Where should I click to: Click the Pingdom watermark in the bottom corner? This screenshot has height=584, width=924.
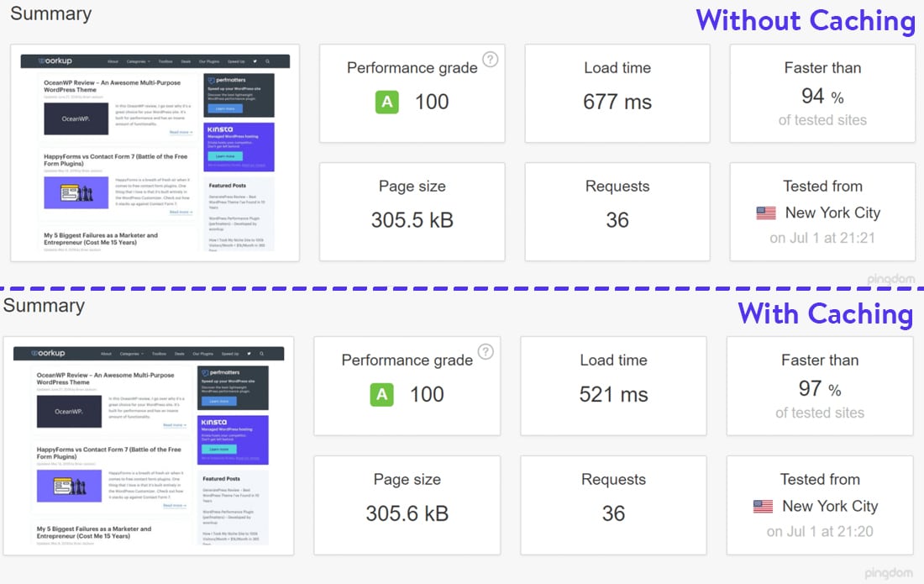point(889,572)
